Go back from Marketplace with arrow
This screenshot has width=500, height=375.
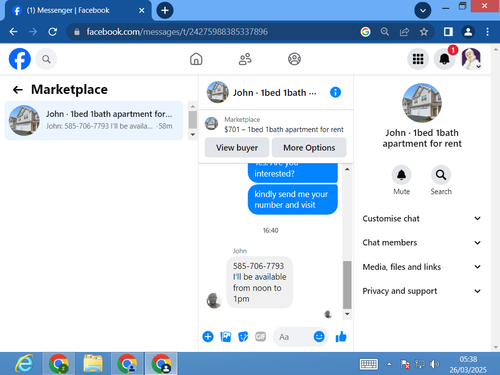coord(17,89)
